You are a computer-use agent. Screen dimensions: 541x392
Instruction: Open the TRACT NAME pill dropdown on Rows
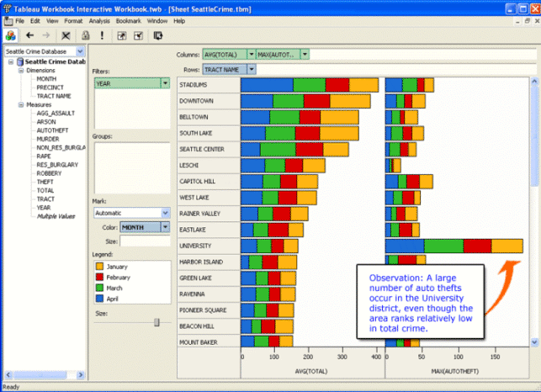(x=252, y=69)
